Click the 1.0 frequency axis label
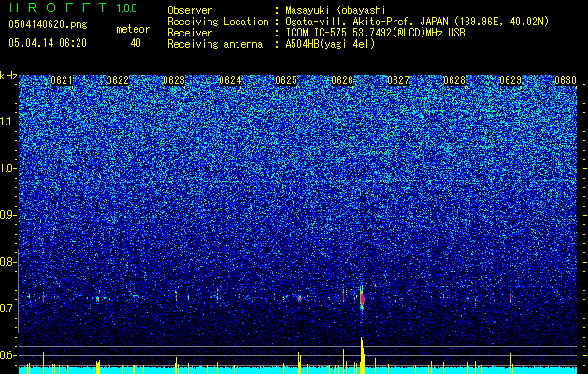The height and width of the screenshot is (374, 588). click(7, 168)
